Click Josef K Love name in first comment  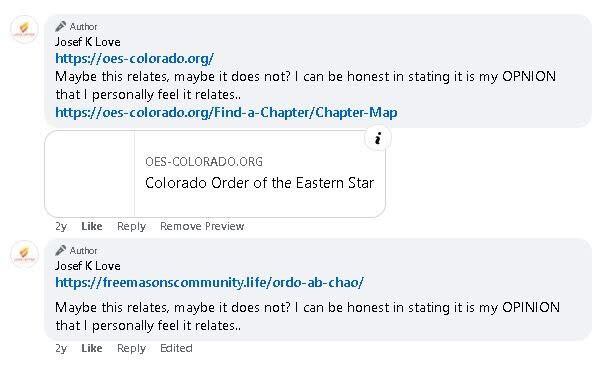(88, 42)
